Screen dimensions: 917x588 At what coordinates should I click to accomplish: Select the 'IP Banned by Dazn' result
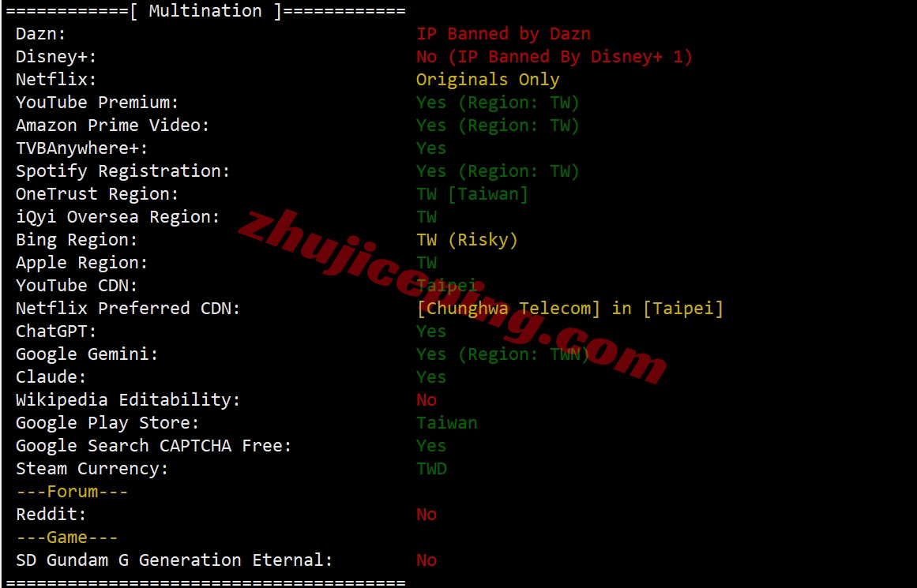(504, 34)
